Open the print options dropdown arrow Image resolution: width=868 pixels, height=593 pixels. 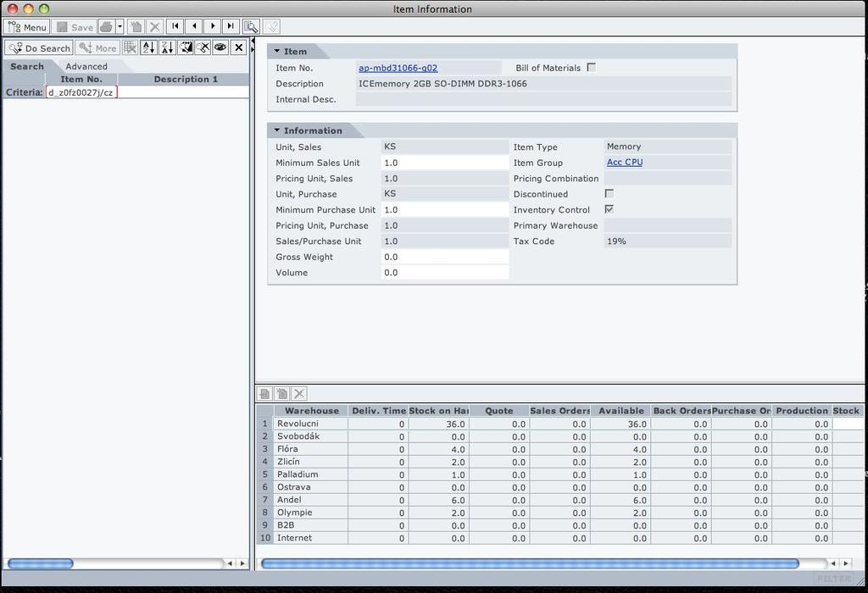tap(120, 26)
